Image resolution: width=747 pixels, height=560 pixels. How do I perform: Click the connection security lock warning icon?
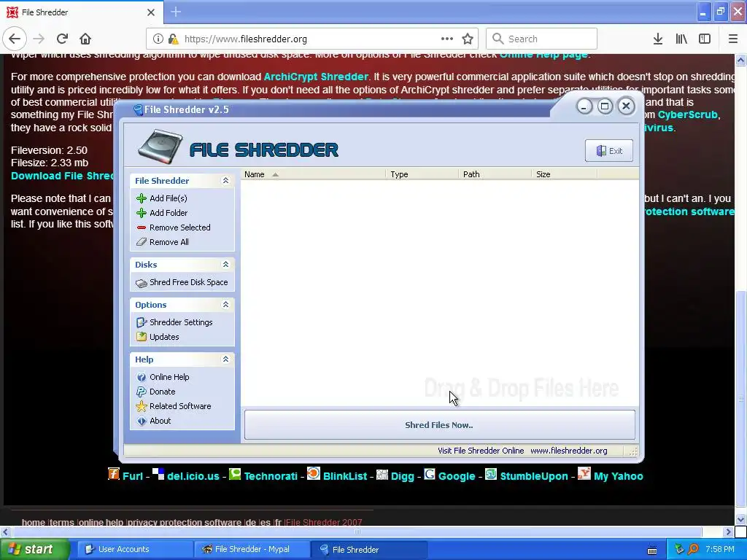174,39
